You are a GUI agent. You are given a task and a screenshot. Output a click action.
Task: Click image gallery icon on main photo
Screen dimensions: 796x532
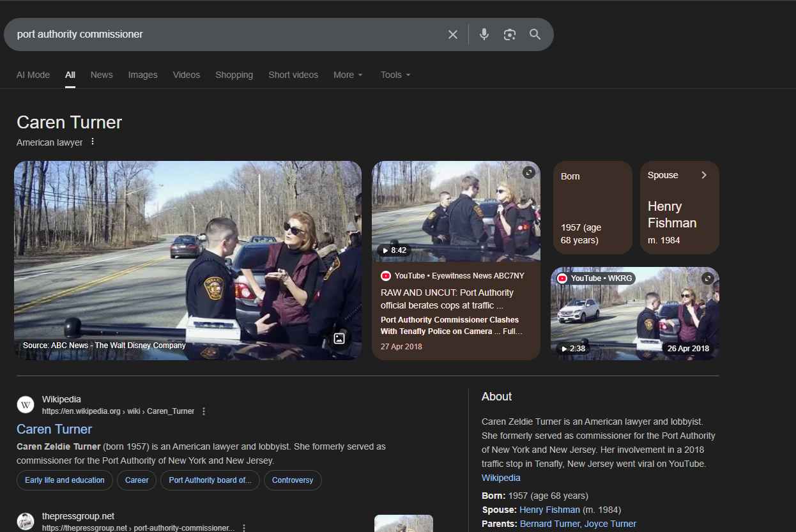tap(339, 338)
